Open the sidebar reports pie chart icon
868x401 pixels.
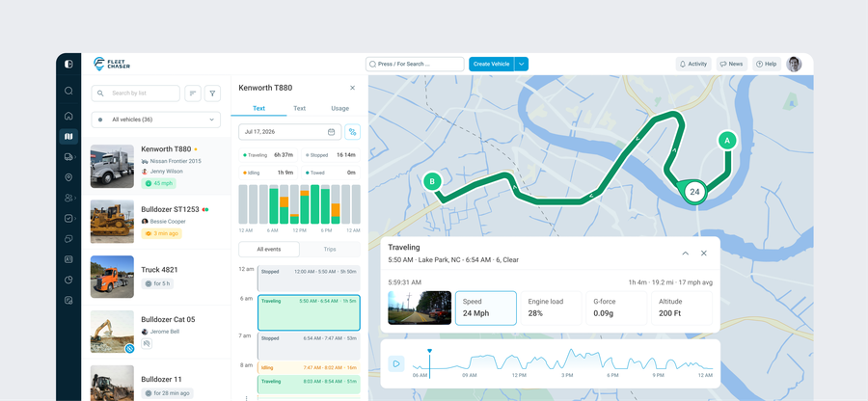coord(68,280)
